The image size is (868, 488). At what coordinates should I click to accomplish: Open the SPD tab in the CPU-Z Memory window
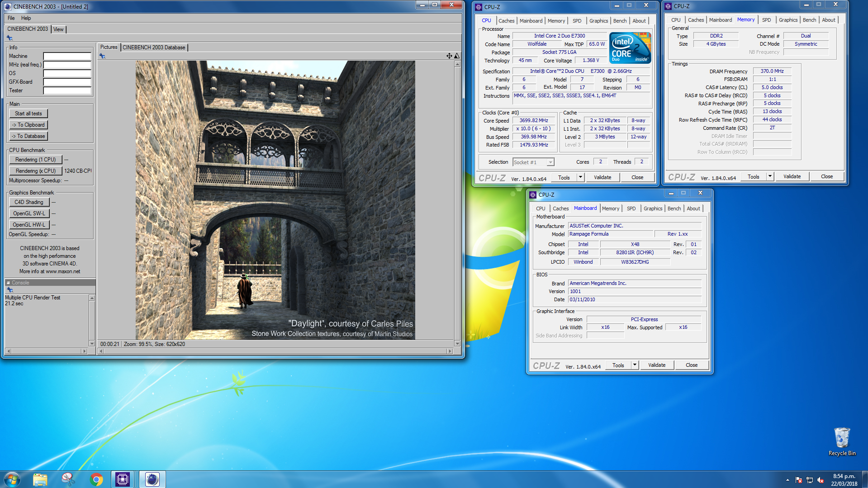pos(766,20)
